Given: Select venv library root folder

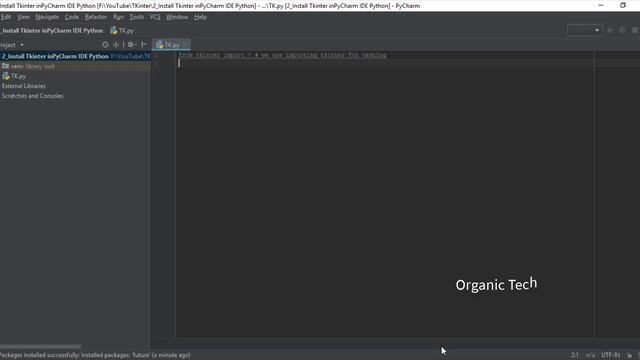Looking at the screenshot, I should point(76,66).
